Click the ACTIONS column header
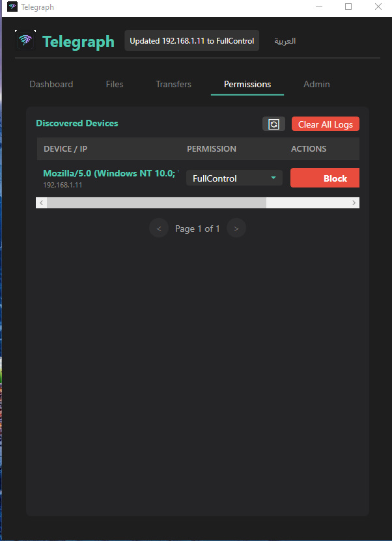392x541 pixels. click(309, 148)
